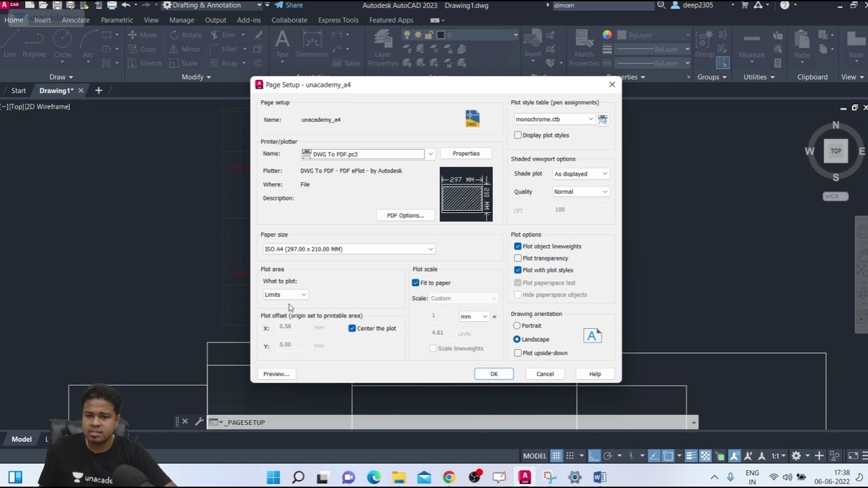Enable Plot upside-down checkbox
This screenshot has width=868, height=488.
click(518, 353)
